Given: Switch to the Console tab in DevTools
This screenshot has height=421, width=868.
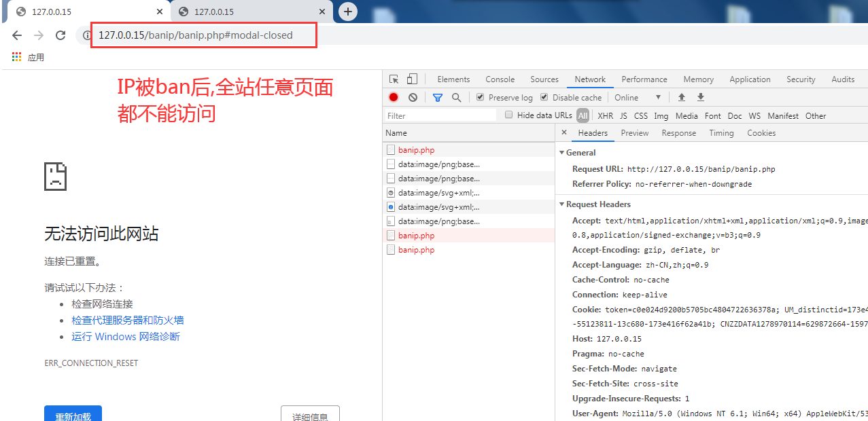Looking at the screenshot, I should coord(500,79).
